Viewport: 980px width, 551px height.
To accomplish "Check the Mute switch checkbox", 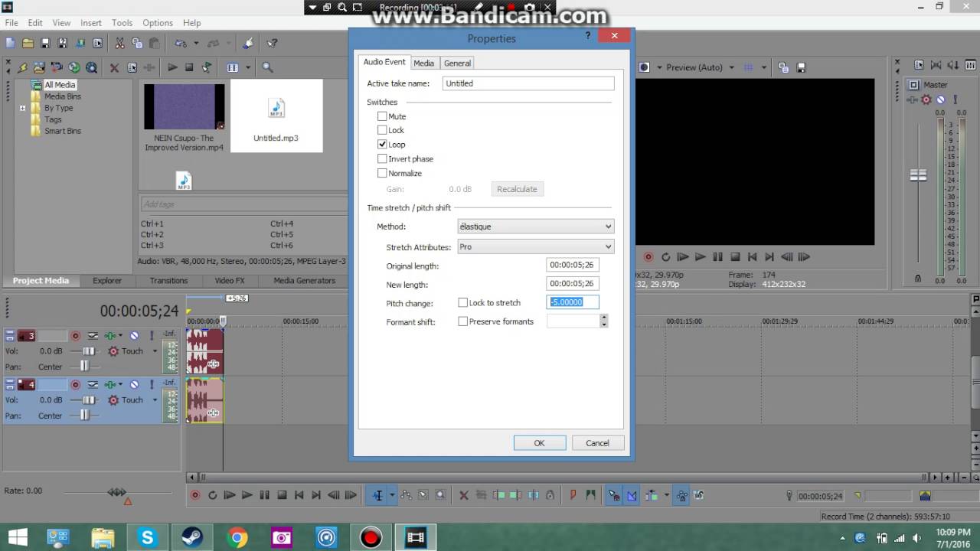I will click(x=382, y=116).
